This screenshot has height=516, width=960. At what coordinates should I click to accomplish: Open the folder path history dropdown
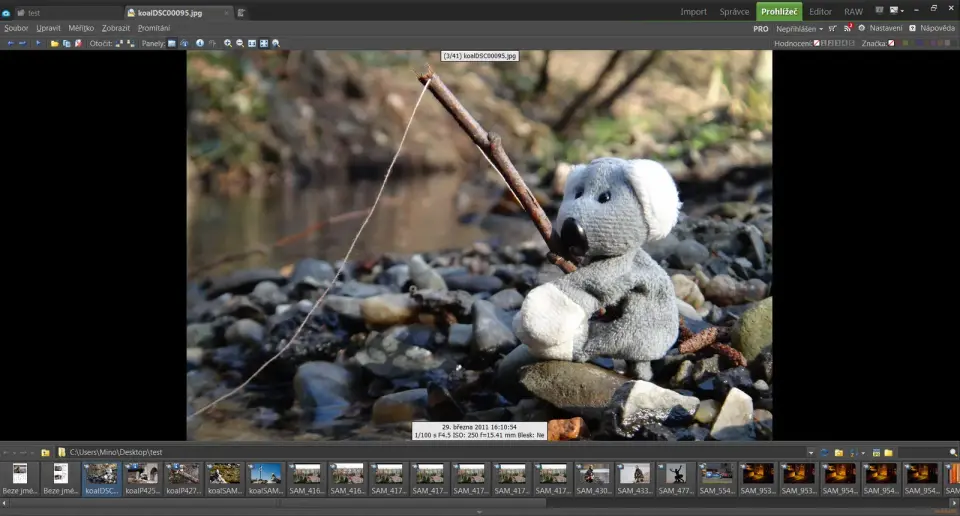[811, 453]
